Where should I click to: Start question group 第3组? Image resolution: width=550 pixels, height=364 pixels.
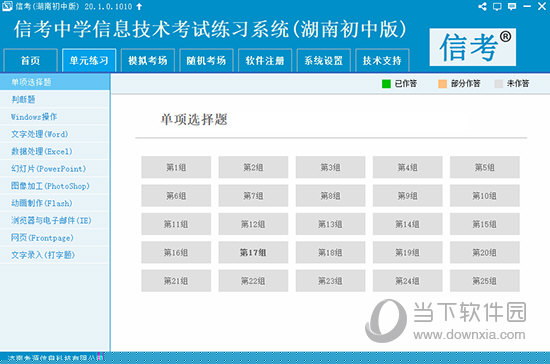coord(330,167)
